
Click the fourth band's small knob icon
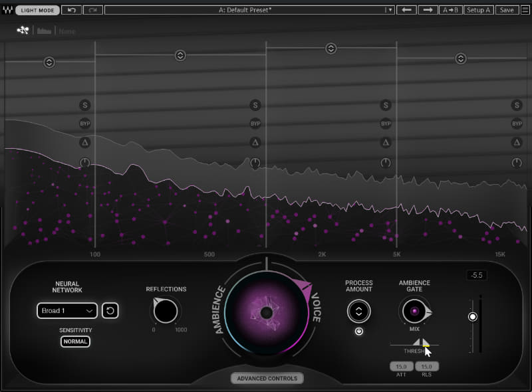point(517,163)
